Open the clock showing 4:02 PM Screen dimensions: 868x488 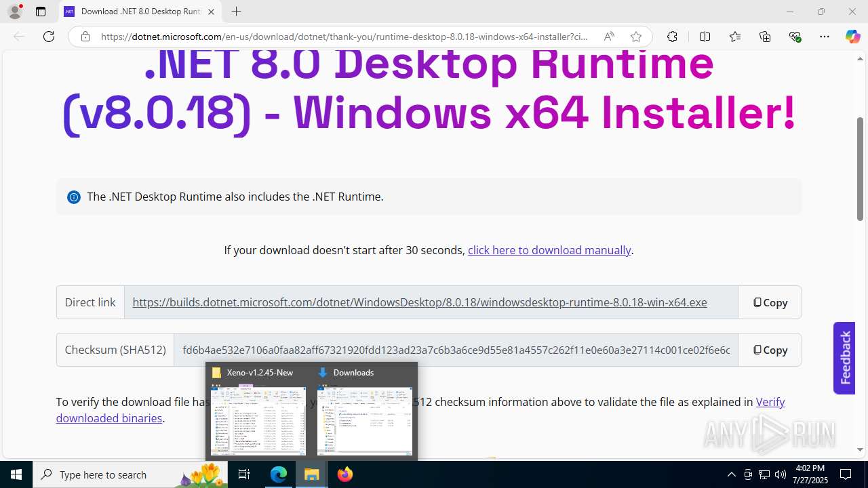[x=810, y=474]
